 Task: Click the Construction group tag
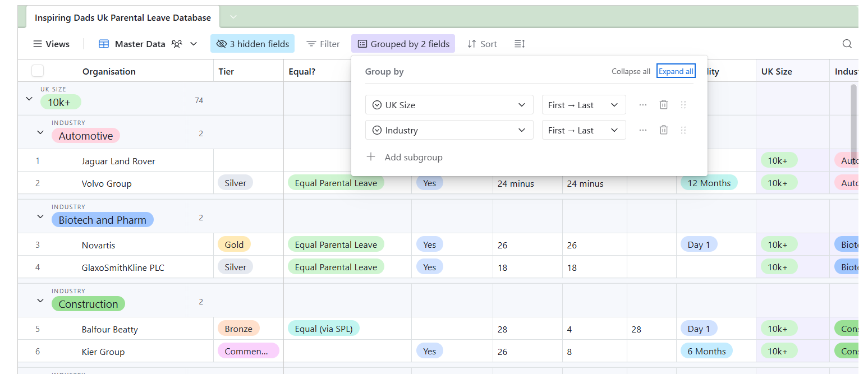[88, 304]
